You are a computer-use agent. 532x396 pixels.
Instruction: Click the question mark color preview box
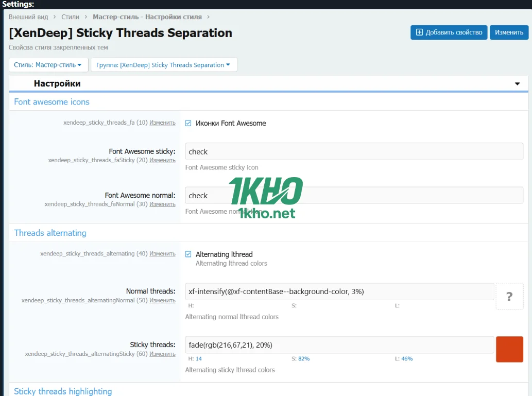pyautogui.click(x=509, y=296)
